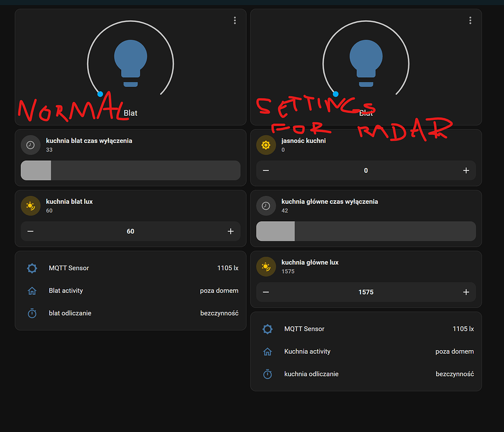
Task: Click the brightness icon on kuchnia blat lux
Action: pyautogui.click(x=30, y=206)
